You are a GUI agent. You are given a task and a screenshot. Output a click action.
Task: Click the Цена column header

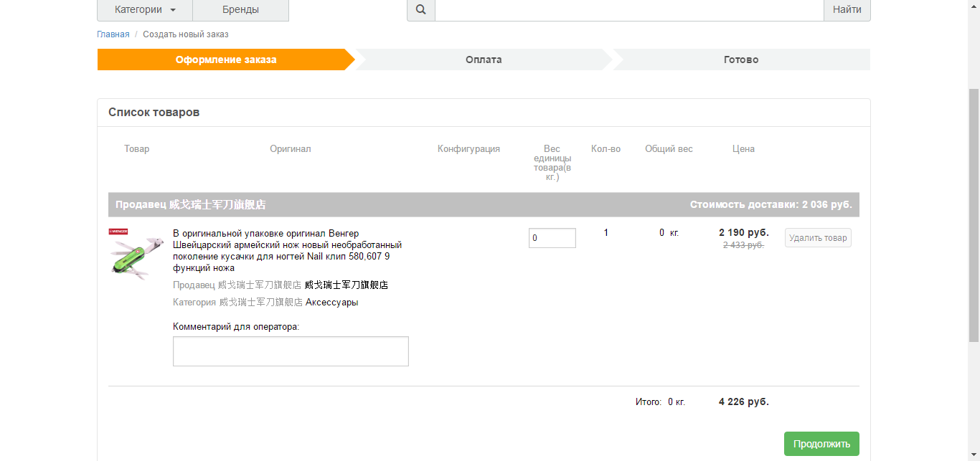(x=743, y=149)
